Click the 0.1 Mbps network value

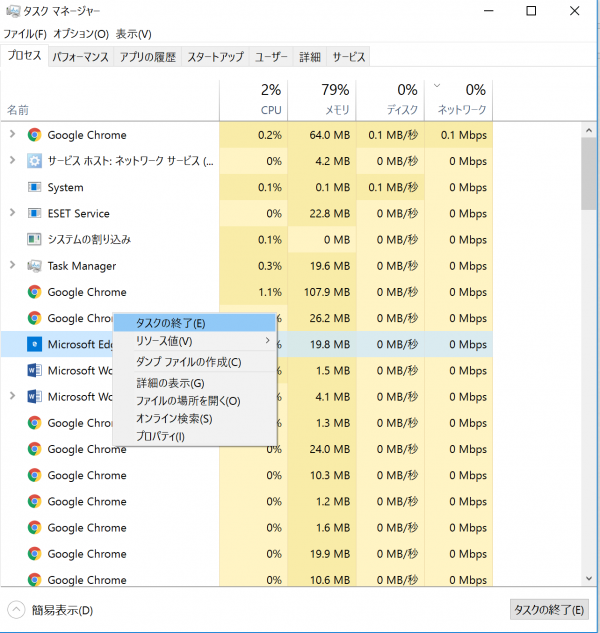click(464, 135)
